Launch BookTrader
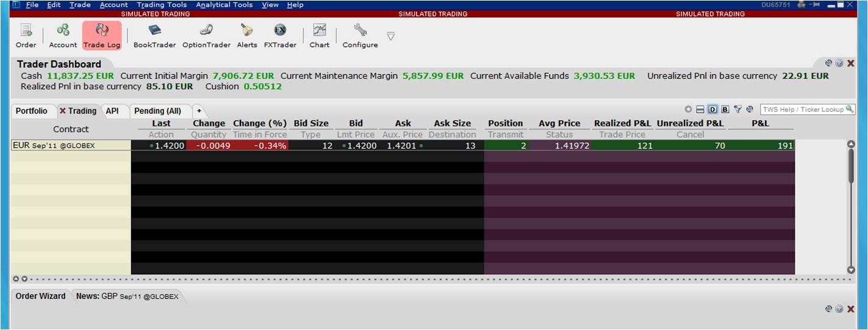 click(154, 36)
